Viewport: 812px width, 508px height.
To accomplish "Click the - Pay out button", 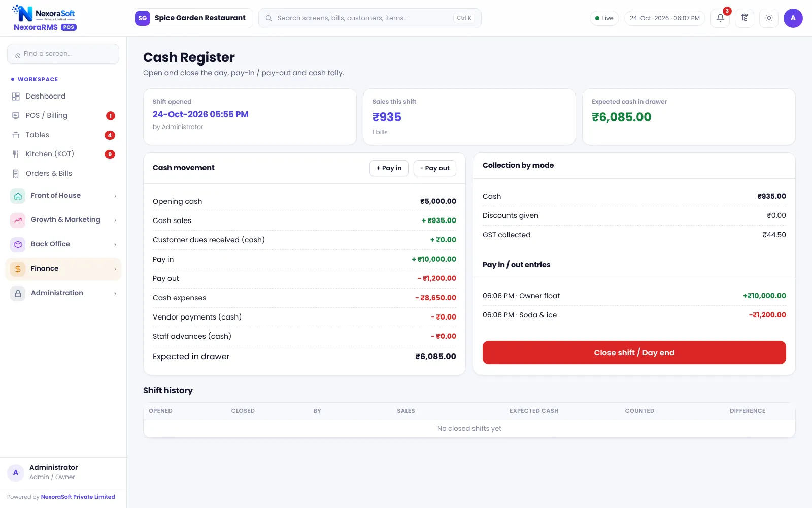I will [435, 168].
